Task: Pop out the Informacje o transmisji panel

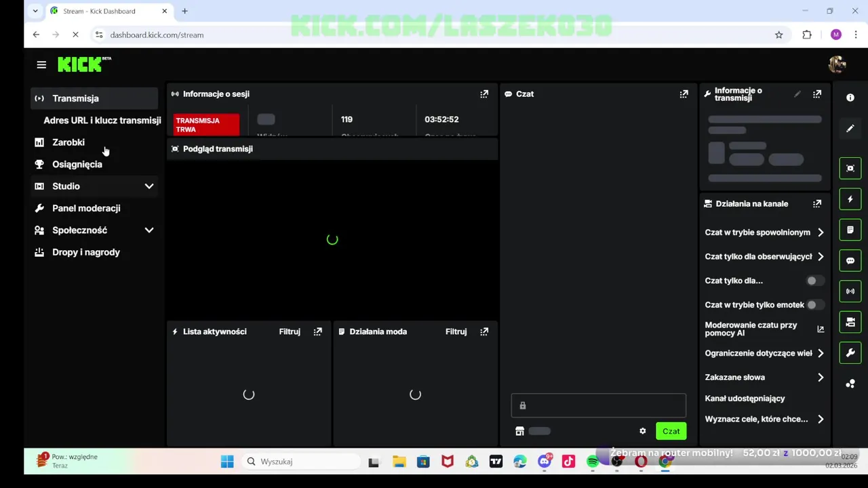Action: pos(817,94)
